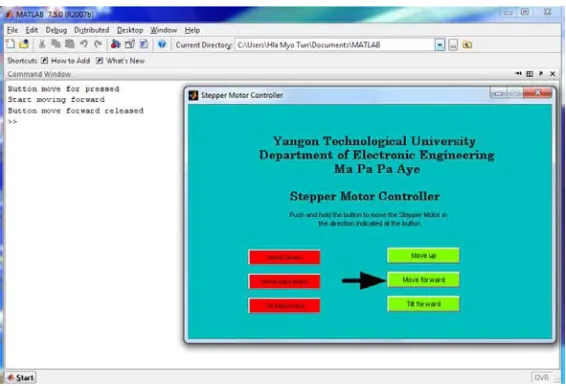The image size is (566, 386).
Task: Open the What's New shortcut
Action: 125,61
